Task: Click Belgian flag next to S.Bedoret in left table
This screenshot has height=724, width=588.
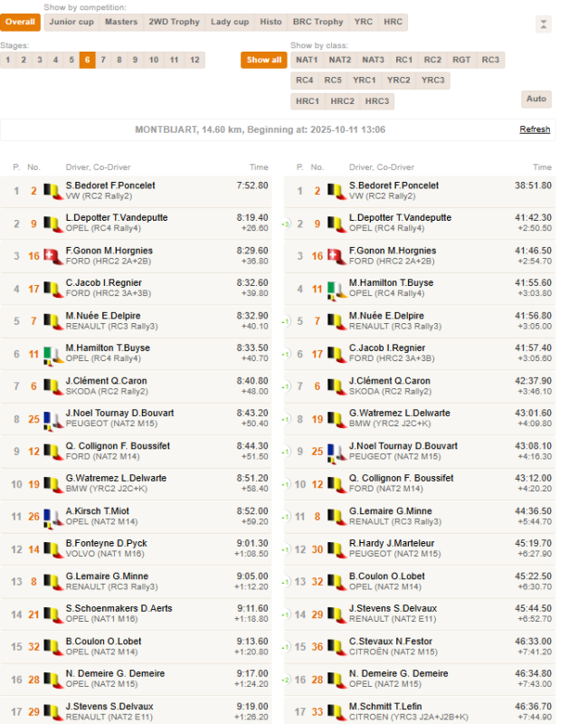Action: (x=52, y=191)
